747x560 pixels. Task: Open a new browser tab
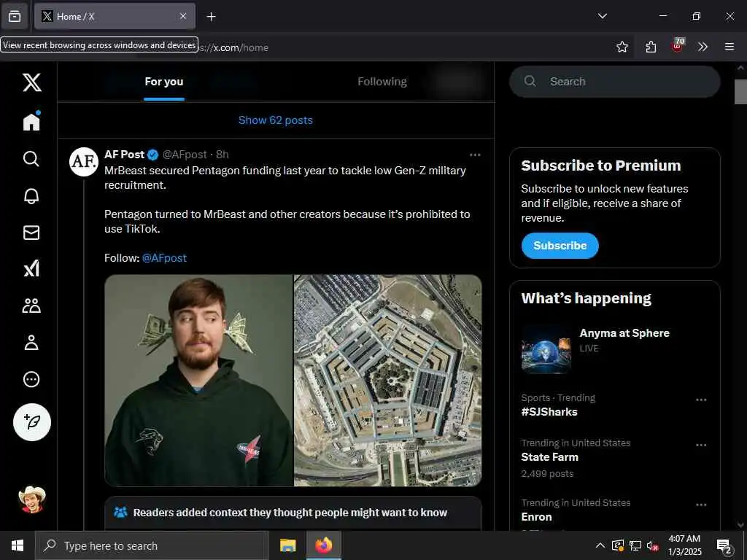pyautogui.click(x=211, y=17)
